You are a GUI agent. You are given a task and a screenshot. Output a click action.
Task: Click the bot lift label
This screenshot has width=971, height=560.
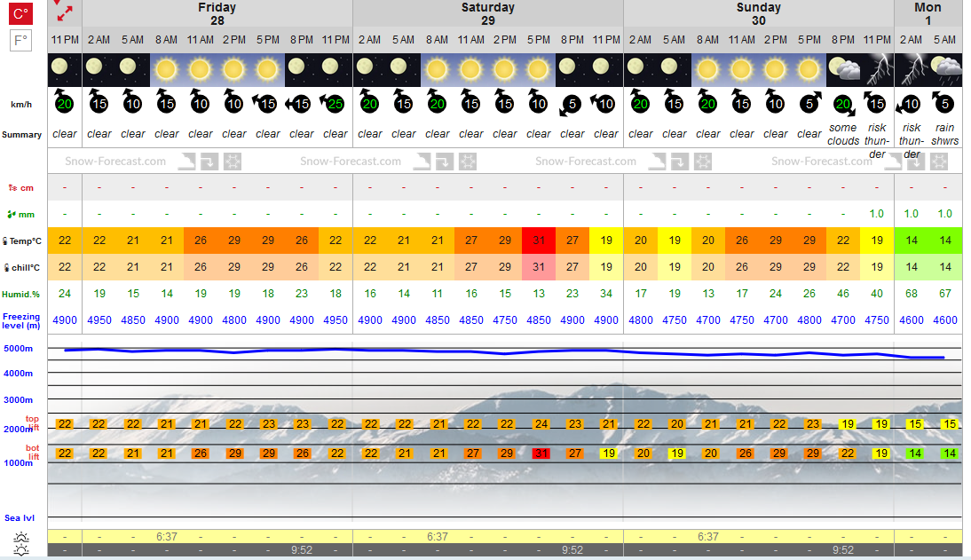[x=32, y=453]
